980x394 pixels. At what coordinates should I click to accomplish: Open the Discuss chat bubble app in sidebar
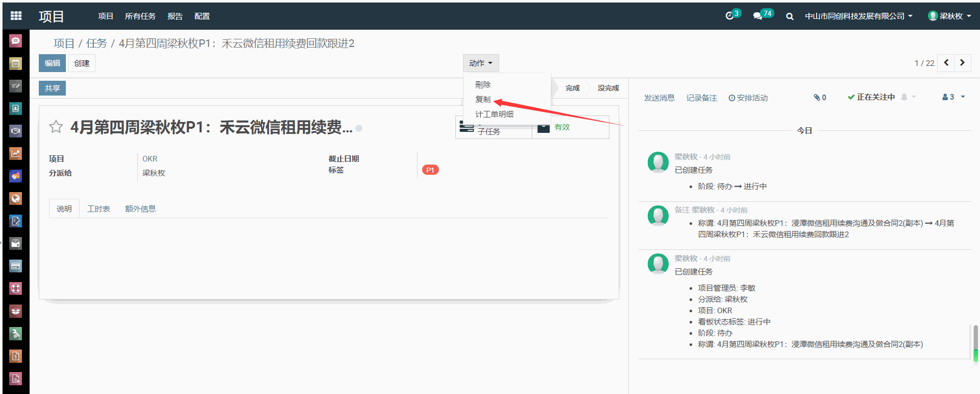pyautogui.click(x=16, y=41)
